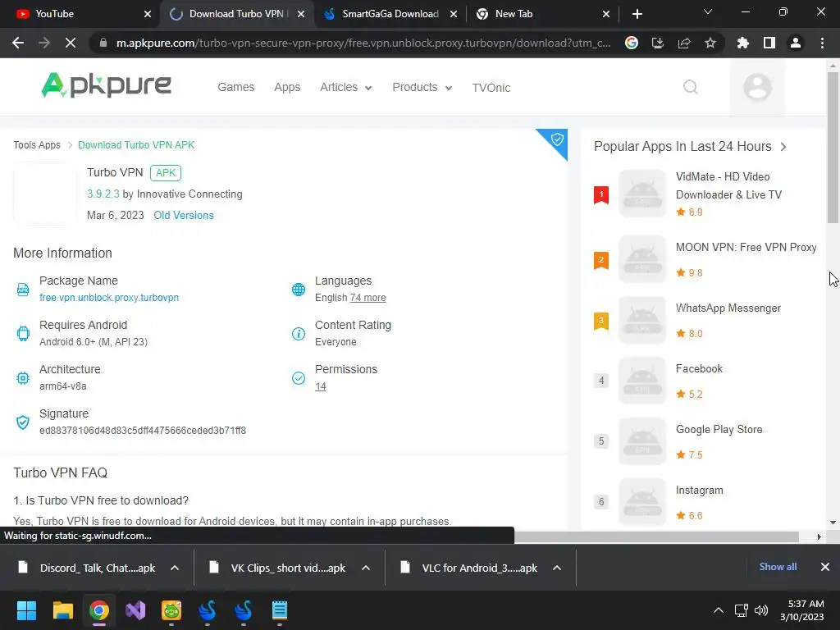Click Show all downloads
840x630 pixels.
coord(778,567)
